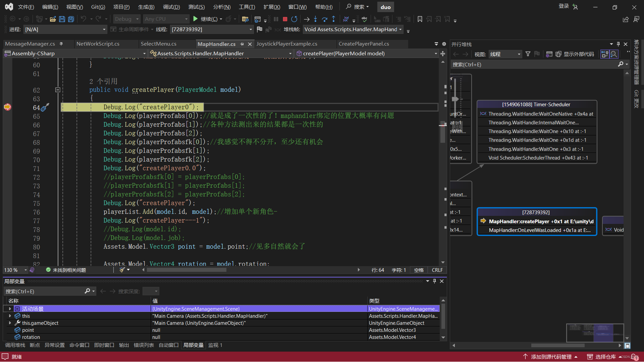Click the duo solution name button
This screenshot has height=362, width=644.
coord(386,7)
